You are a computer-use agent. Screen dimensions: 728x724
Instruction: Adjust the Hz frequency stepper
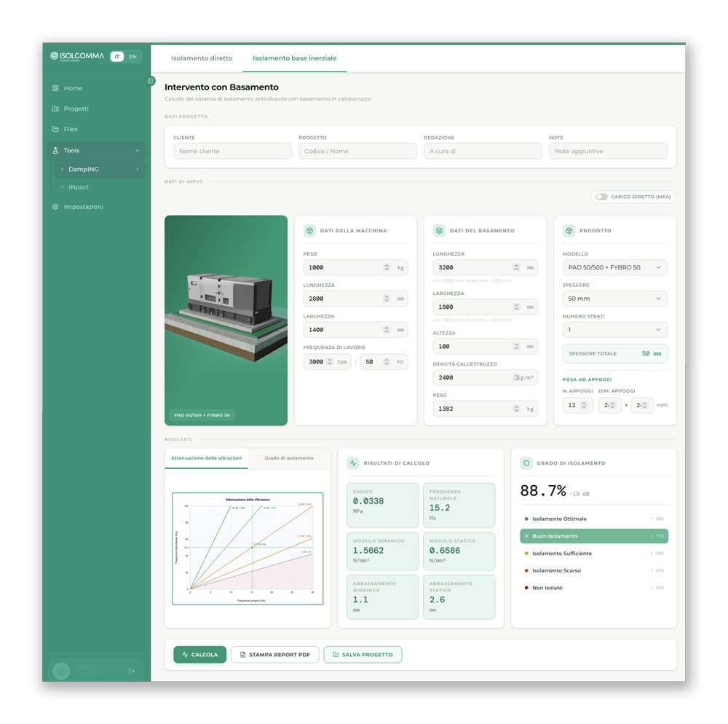click(x=387, y=362)
